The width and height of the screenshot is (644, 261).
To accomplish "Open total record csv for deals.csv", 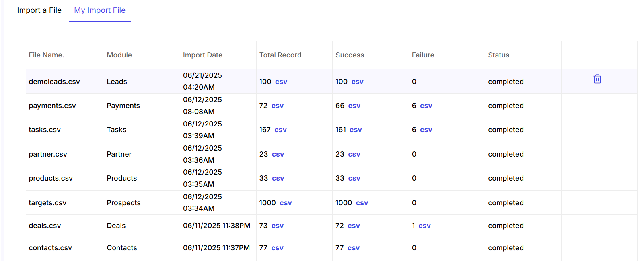I will click(x=278, y=226).
